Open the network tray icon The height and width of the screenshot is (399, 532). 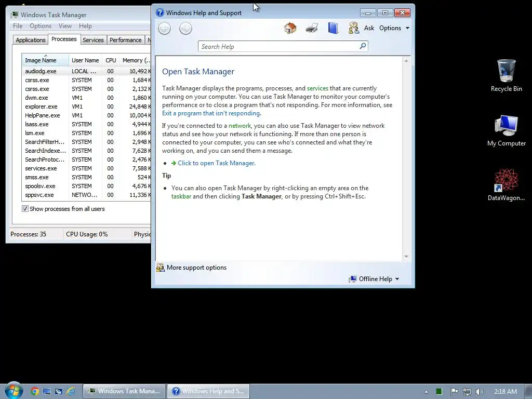click(x=467, y=392)
